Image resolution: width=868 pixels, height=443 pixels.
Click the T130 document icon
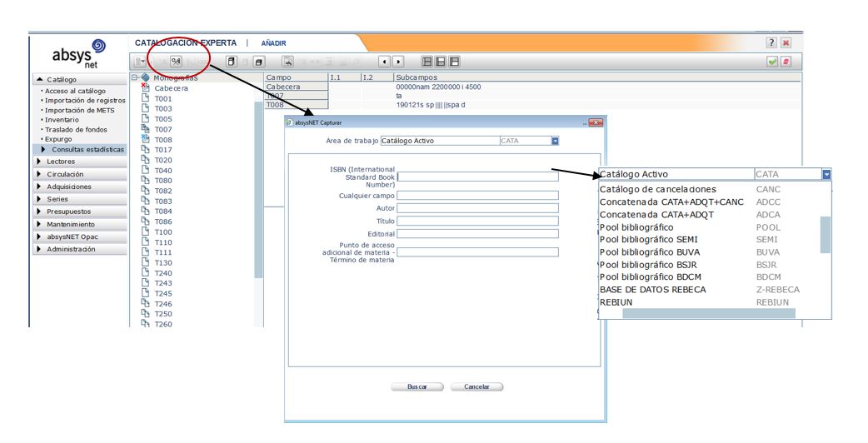click(145, 262)
